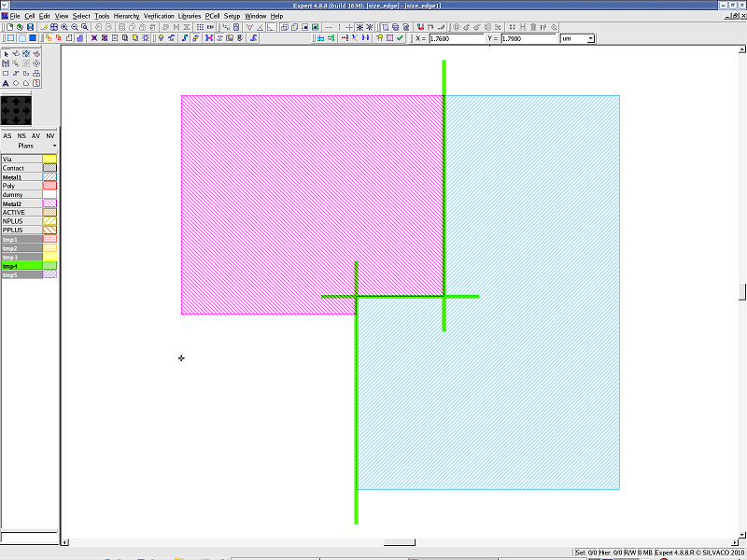
Task: Activate the text labeling tool
Action: [7, 82]
